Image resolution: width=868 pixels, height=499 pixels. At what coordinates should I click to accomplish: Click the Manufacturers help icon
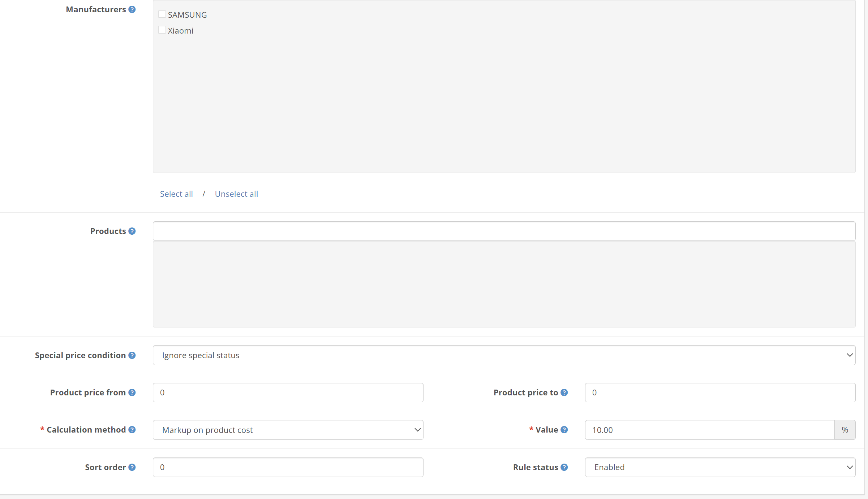[132, 9]
